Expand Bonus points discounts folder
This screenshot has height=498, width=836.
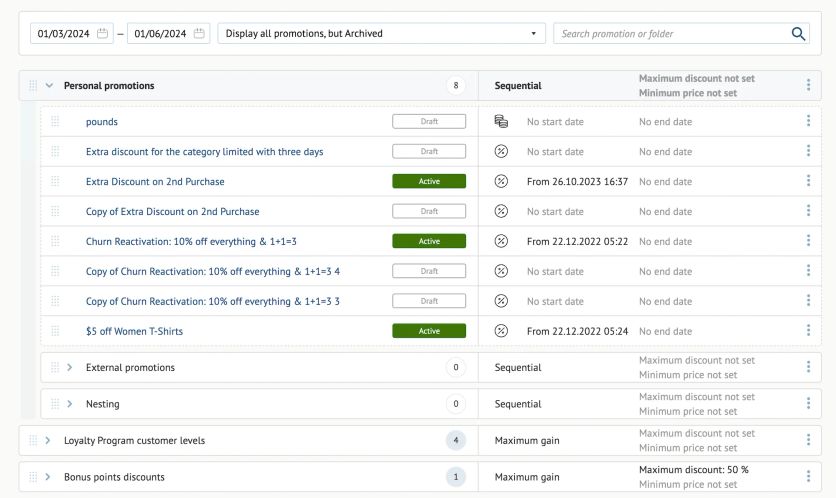tap(47, 477)
